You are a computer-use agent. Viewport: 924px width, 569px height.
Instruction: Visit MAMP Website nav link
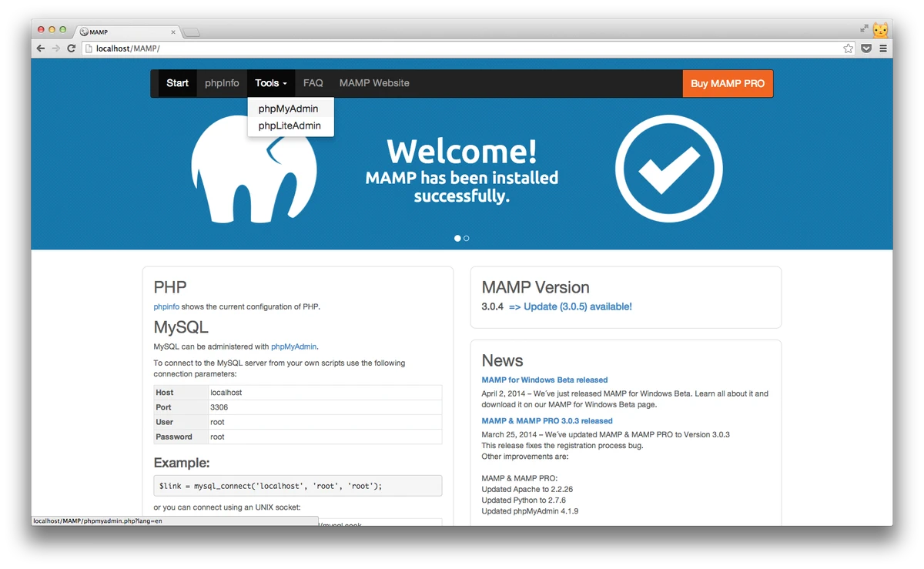click(x=374, y=83)
